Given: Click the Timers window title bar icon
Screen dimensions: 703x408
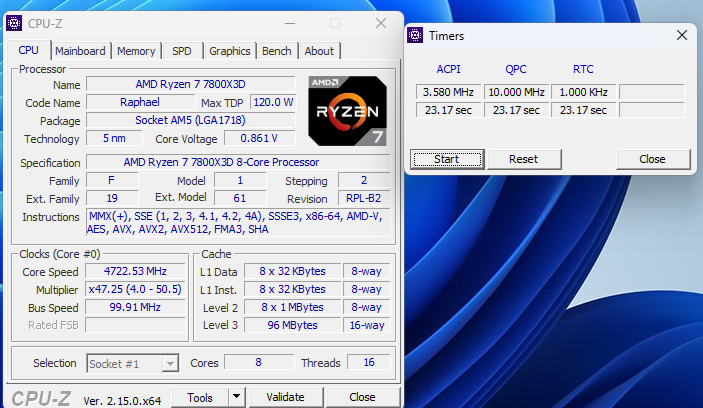Looking at the screenshot, I should [415, 35].
